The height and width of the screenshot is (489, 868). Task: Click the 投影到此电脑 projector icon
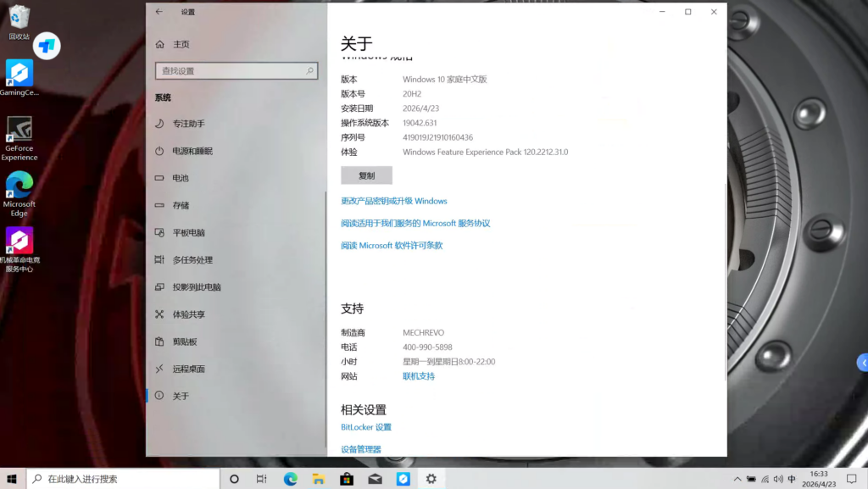coord(159,286)
